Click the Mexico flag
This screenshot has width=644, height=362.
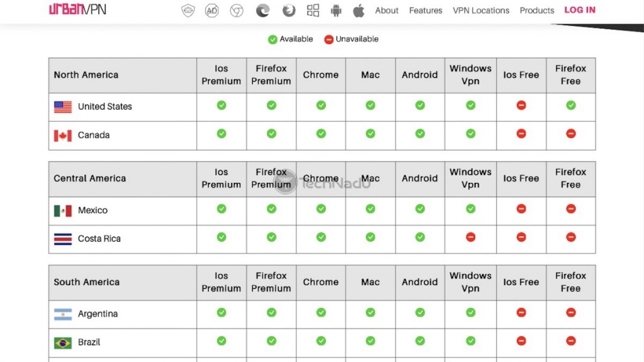coord(63,211)
